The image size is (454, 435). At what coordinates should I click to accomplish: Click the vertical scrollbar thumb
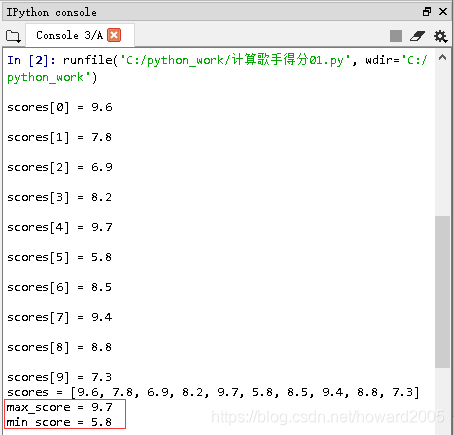442,292
